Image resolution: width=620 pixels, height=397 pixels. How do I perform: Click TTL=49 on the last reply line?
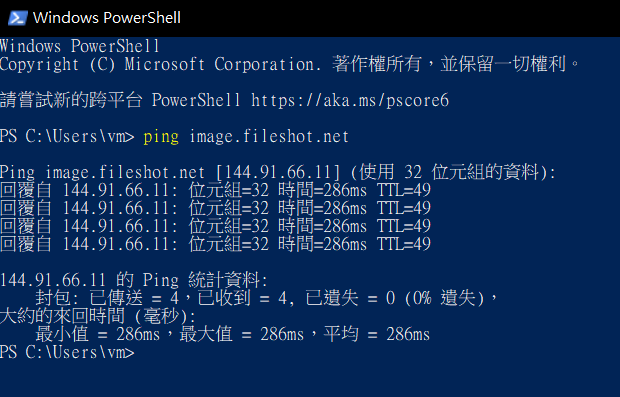(403, 244)
